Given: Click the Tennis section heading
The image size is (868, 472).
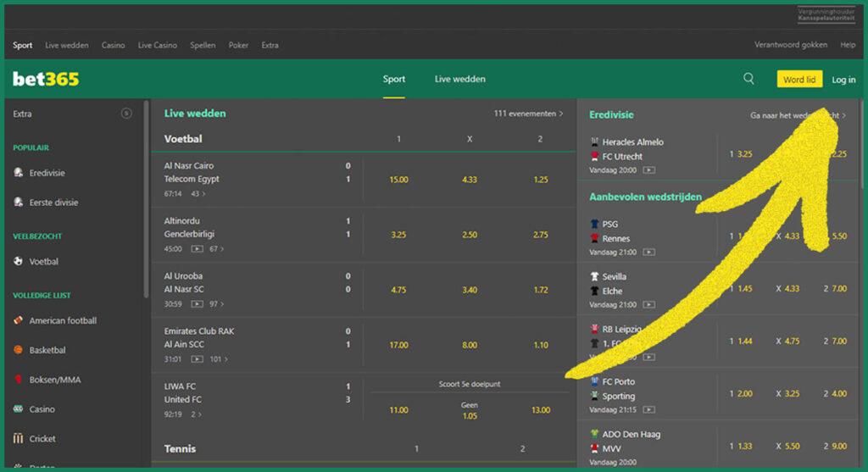Looking at the screenshot, I should tap(180, 449).
